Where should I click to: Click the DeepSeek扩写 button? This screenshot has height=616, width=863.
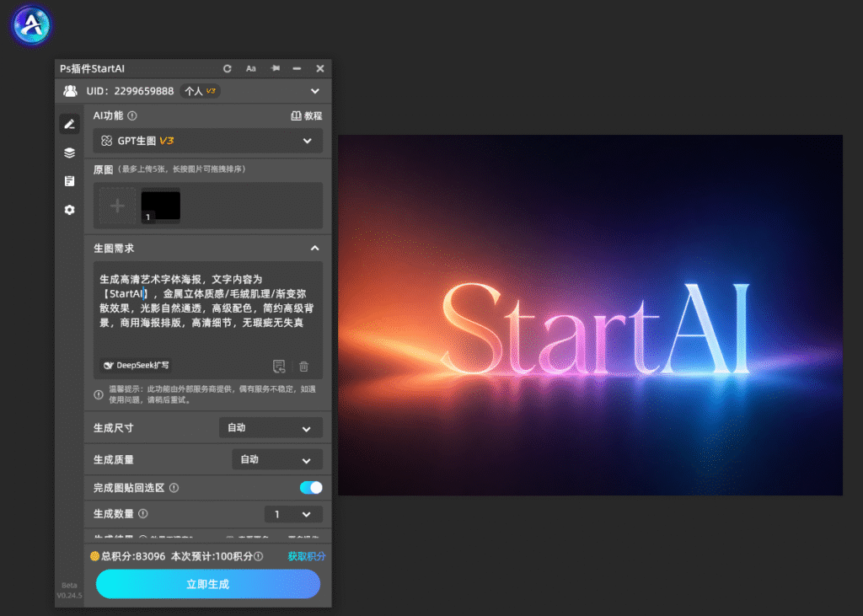coord(136,365)
